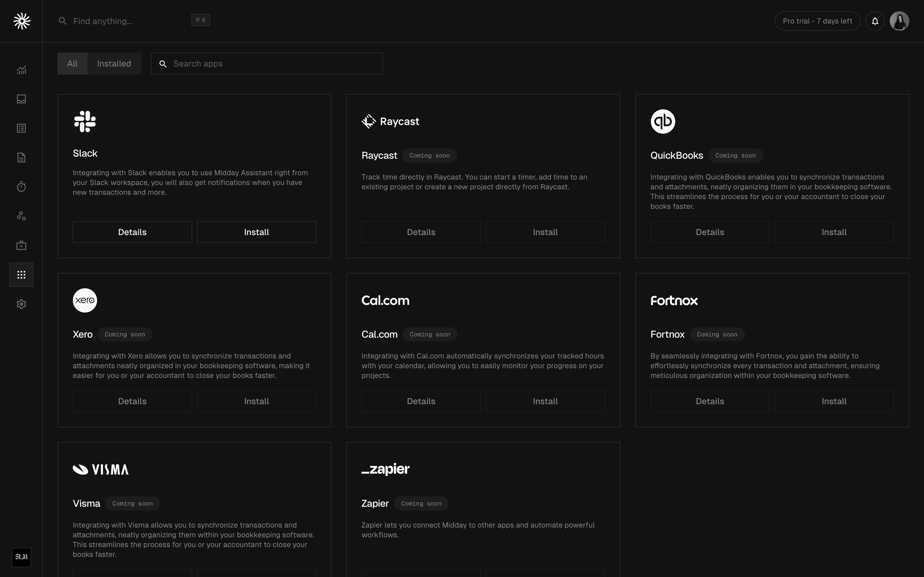This screenshot has height=577, width=924.
Task: Open the Vault sidebar icon
Action: [21, 245]
